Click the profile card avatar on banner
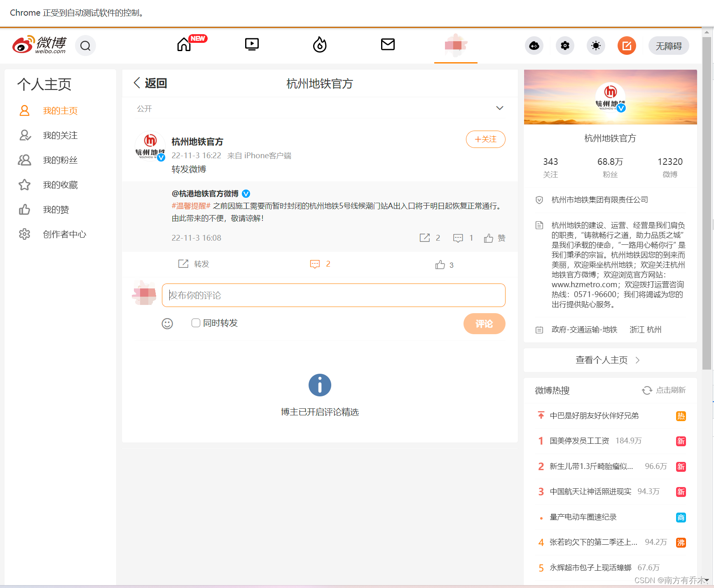Viewport: 714px width, 588px height. 611,98
